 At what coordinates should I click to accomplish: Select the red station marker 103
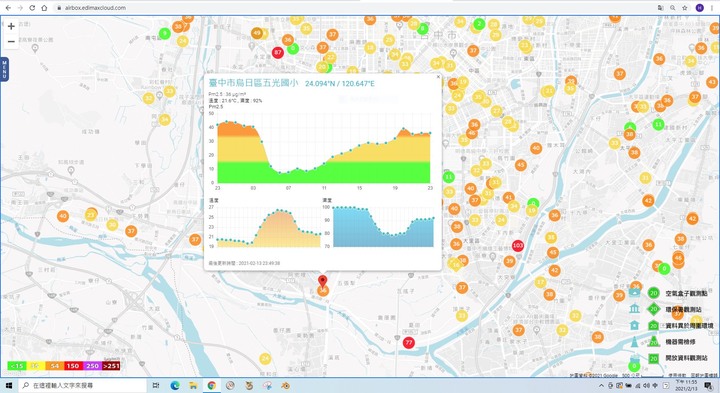(518, 246)
